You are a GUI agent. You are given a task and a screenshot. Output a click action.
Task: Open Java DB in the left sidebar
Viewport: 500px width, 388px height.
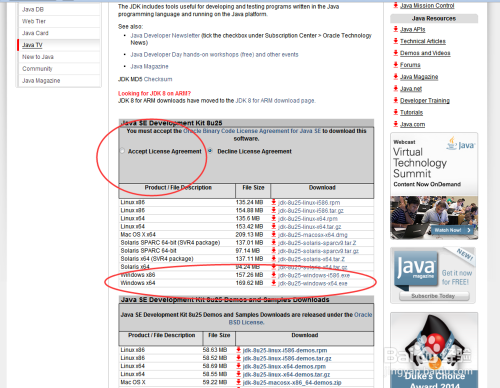click(x=33, y=9)
